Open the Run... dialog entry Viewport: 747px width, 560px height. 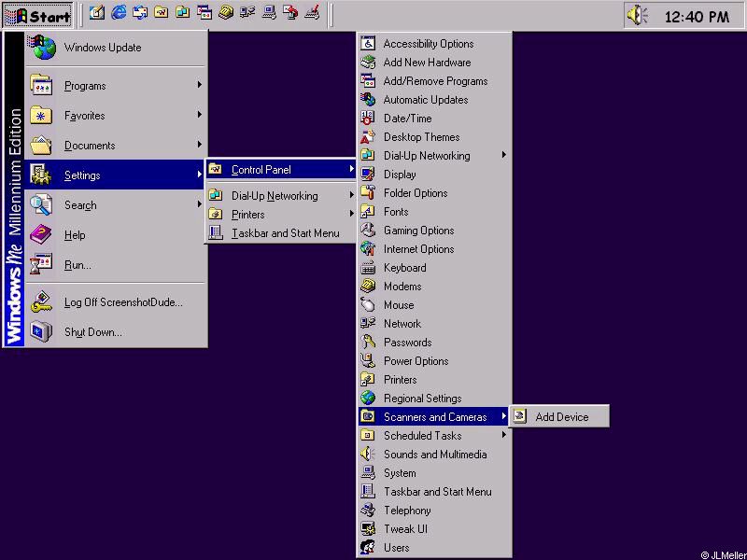point(116,265)
